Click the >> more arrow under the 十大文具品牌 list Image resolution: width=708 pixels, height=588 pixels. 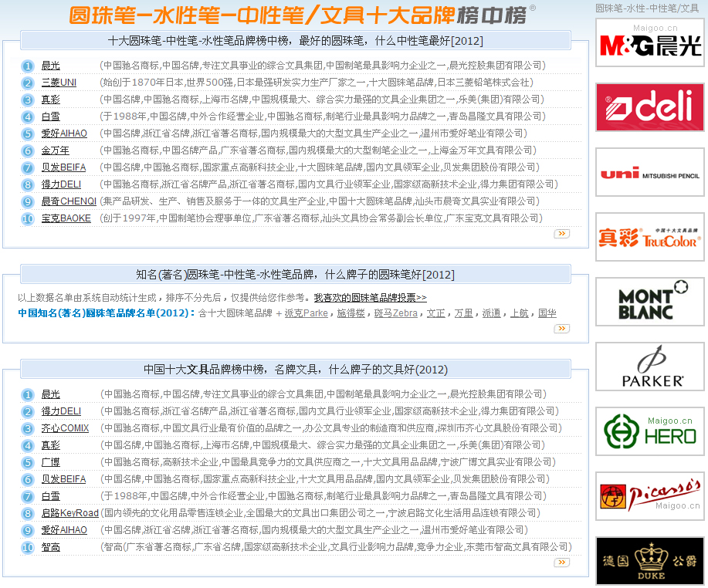point(562,563)
